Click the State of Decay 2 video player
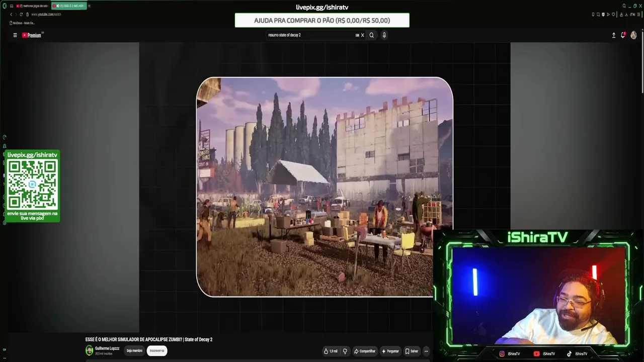644x362 pixels. point(325,187)
